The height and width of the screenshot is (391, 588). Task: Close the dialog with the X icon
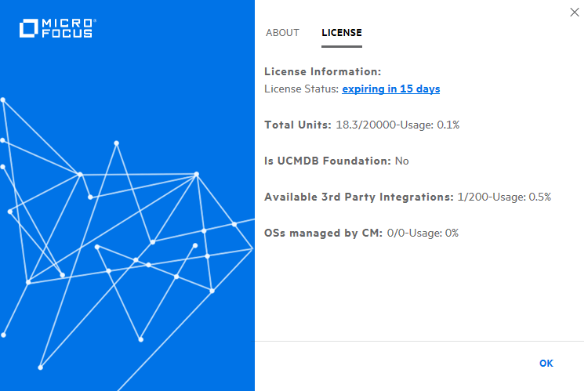pyautogui.click(x=574, y=13)
